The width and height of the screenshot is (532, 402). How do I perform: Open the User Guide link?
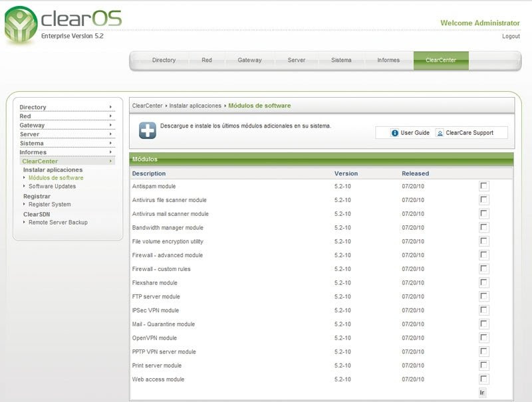point(414,133)
